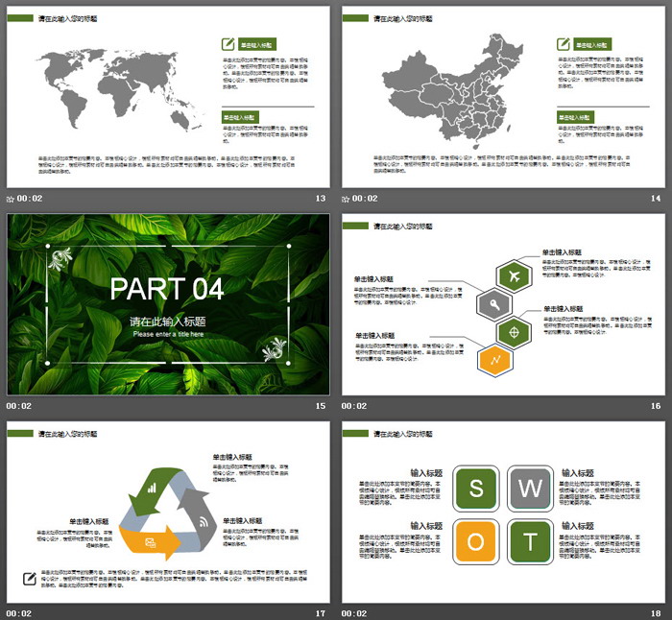
Task: Click the edit icon at bottom-left of slide 17
Action: [29, 577]
